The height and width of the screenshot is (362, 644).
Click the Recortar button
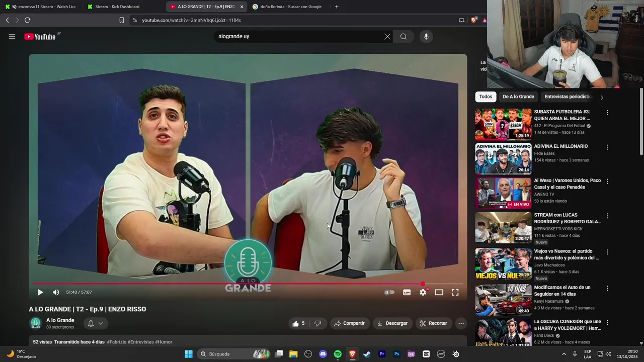434,323
